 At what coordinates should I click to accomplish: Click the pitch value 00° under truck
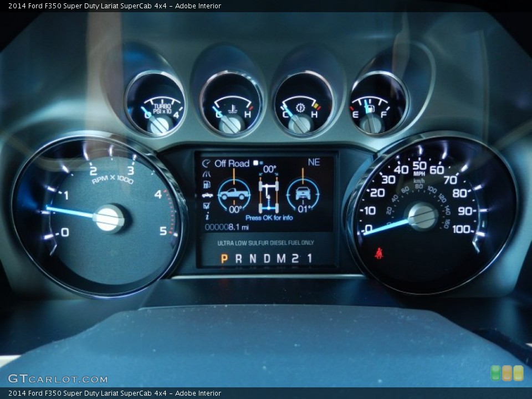pos(235,209)
